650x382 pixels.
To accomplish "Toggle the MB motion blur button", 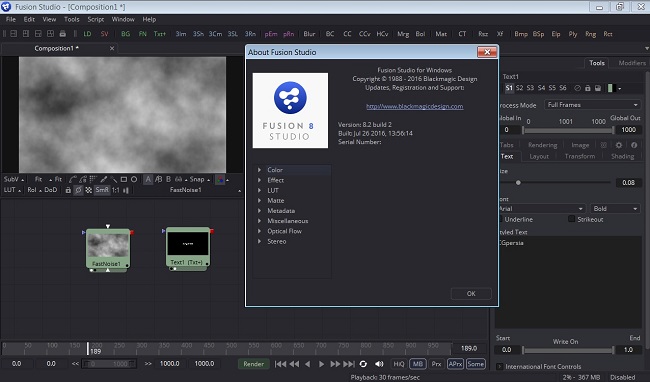I will pyautogui.click(x=417, y=364).
